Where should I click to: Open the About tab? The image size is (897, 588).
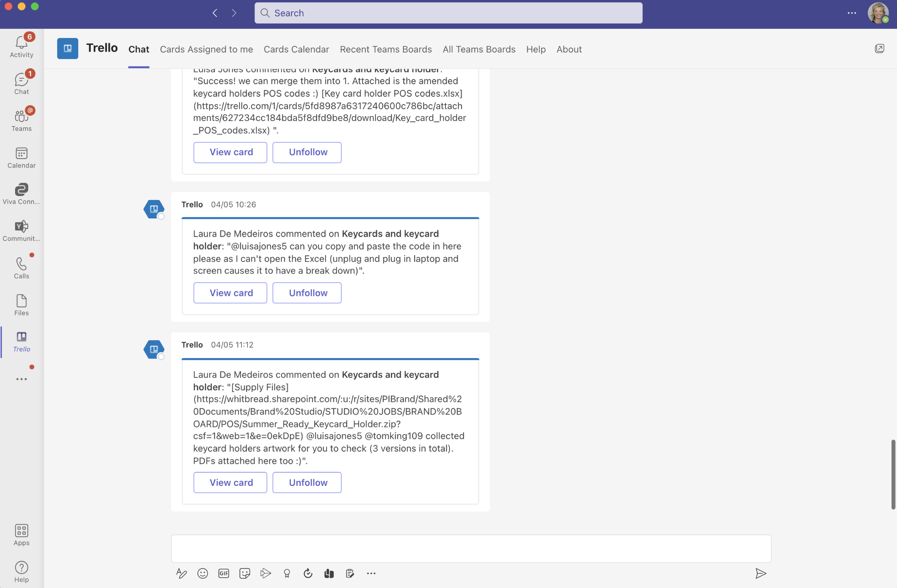[569, 50]
